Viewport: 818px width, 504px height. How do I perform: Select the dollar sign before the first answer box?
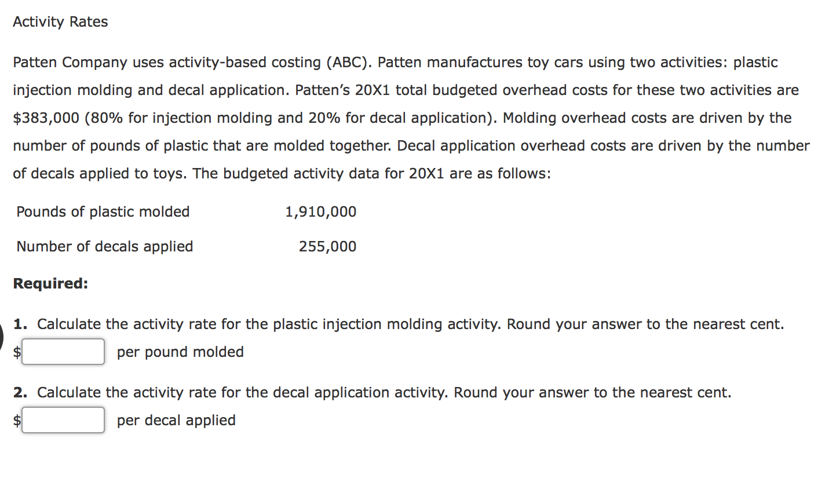tap(16, 352)
